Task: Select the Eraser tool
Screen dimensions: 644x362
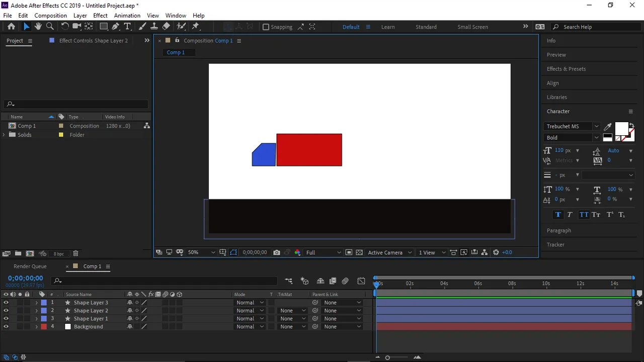Action: pyautogui.click(x=166, y=27)
